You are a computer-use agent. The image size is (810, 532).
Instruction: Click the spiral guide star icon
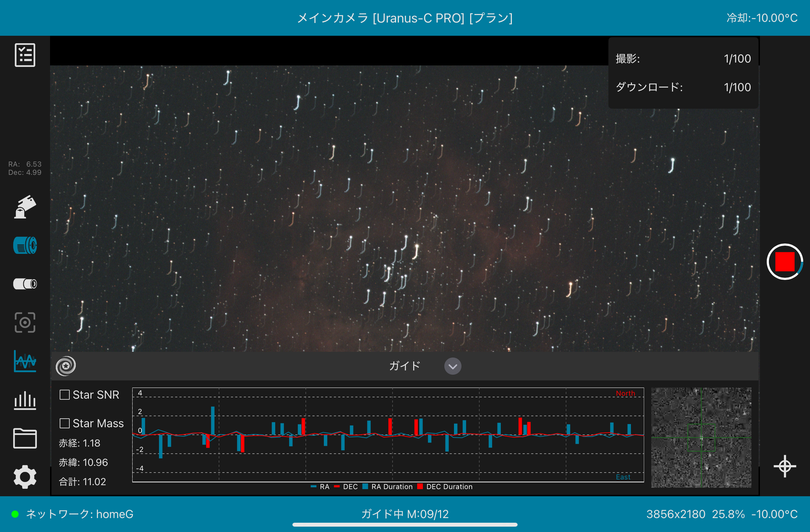66,366
